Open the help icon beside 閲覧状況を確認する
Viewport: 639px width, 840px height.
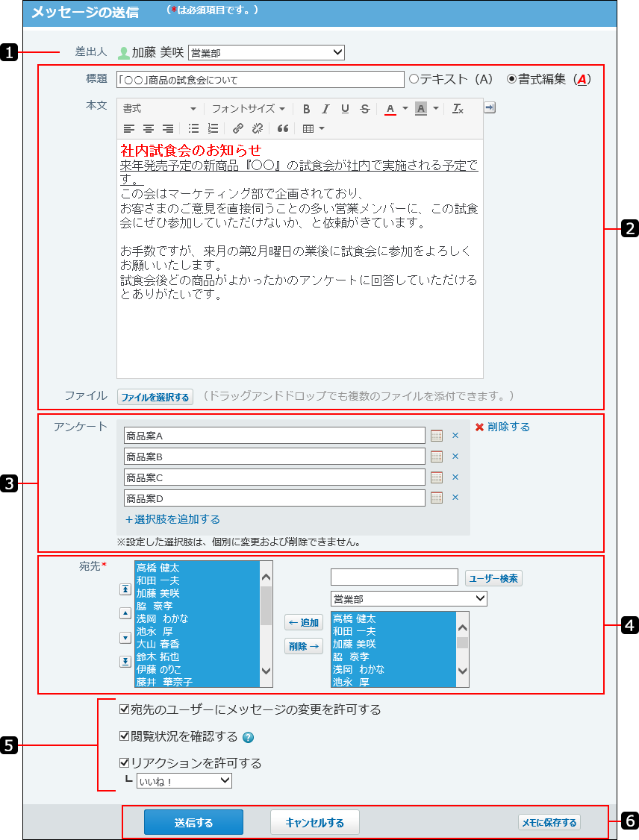pyautogui.click(x=248, y=738)
